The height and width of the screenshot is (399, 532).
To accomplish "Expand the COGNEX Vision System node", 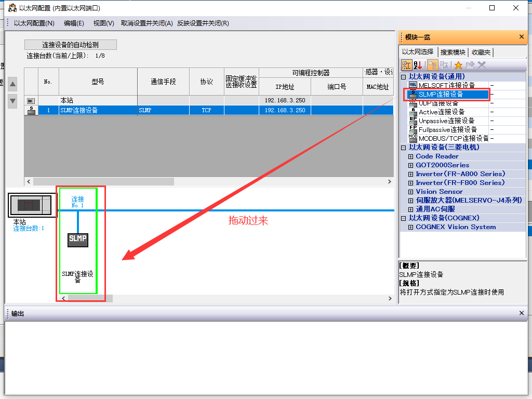I will click(x=410, y=228).
